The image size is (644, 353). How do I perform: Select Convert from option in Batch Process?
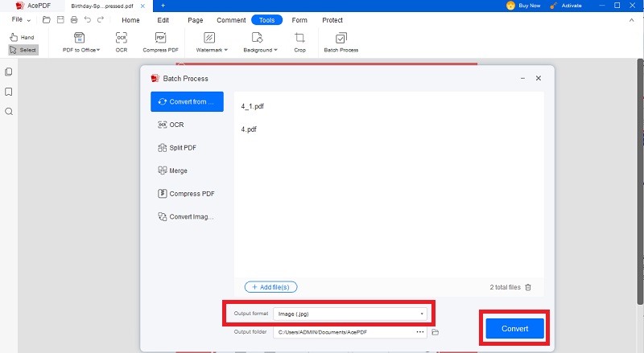187,102
